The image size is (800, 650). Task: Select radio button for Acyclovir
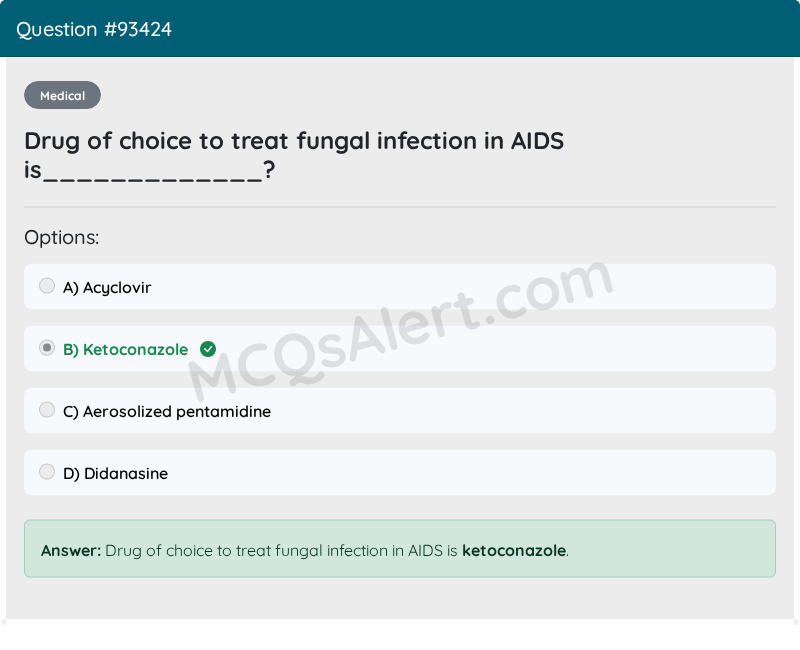(x=47, y=286)
